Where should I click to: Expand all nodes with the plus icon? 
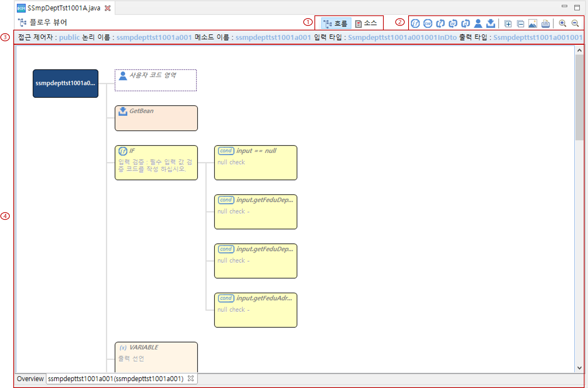coord(508,23)
